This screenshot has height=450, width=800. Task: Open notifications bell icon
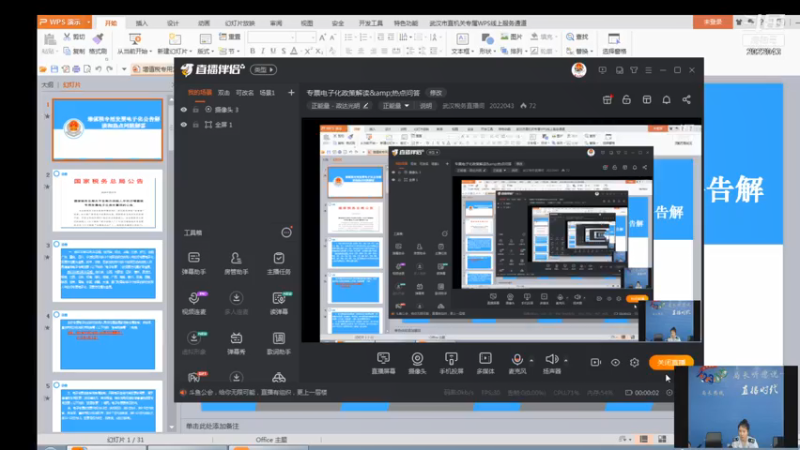click(x=666, y=99)
